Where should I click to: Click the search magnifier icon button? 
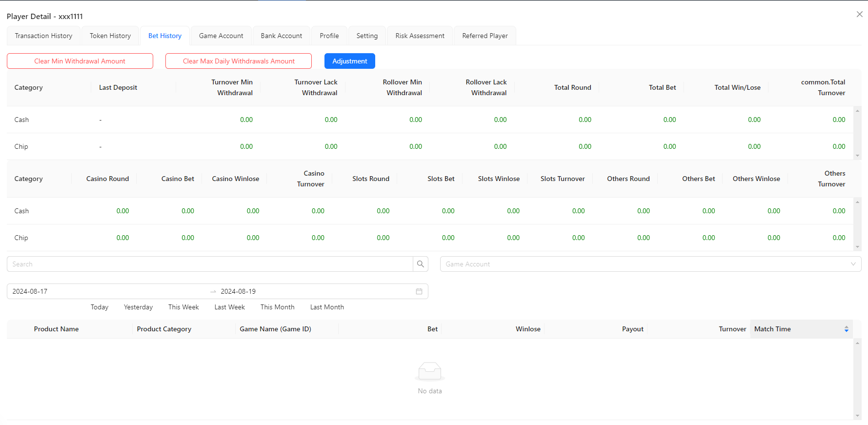(420, 264)
